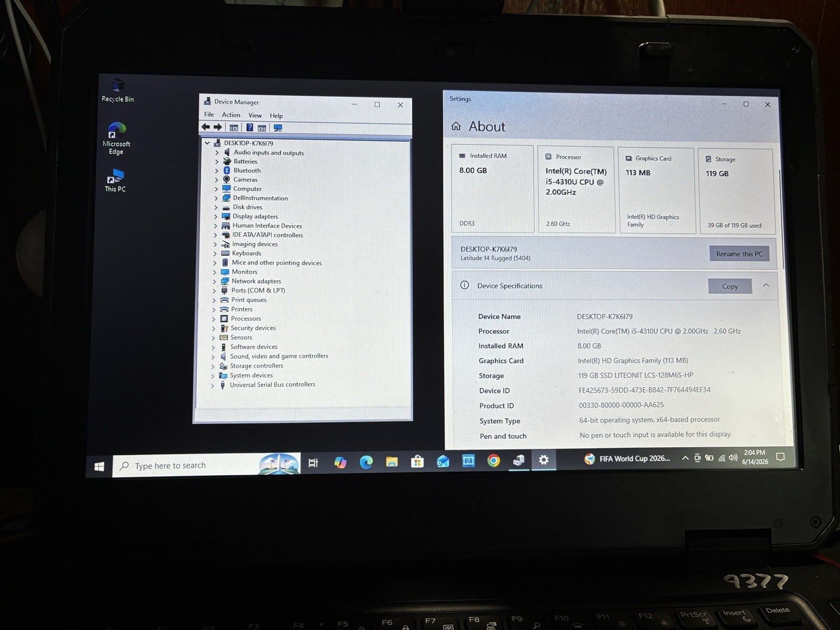Screen dimensions: 840x630
Task: Click the Bluetooth device icon in the tree
Action: tap(227, 170)
